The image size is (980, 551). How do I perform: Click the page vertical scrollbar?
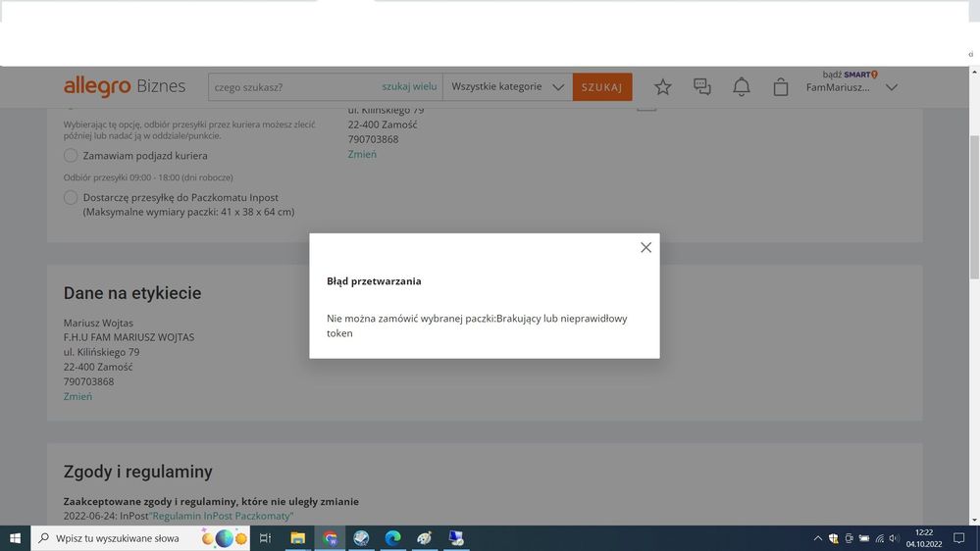click(973, 294)
